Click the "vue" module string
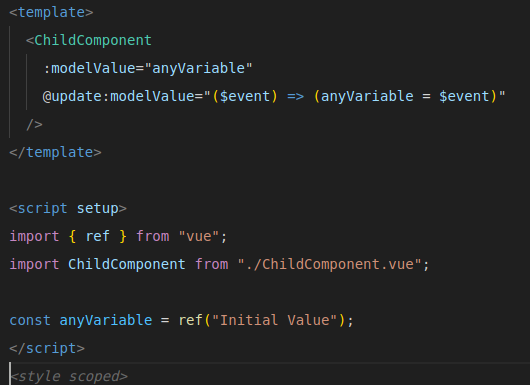 pos(199,237)
